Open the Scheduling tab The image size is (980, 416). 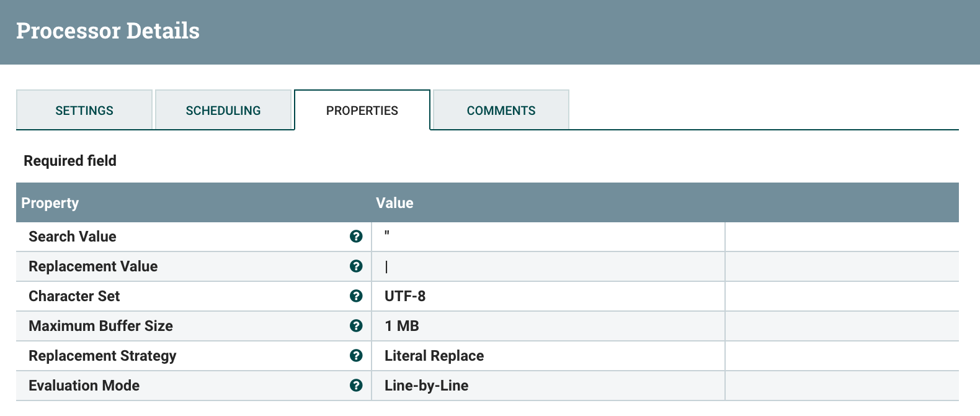[x=223, y=111]
